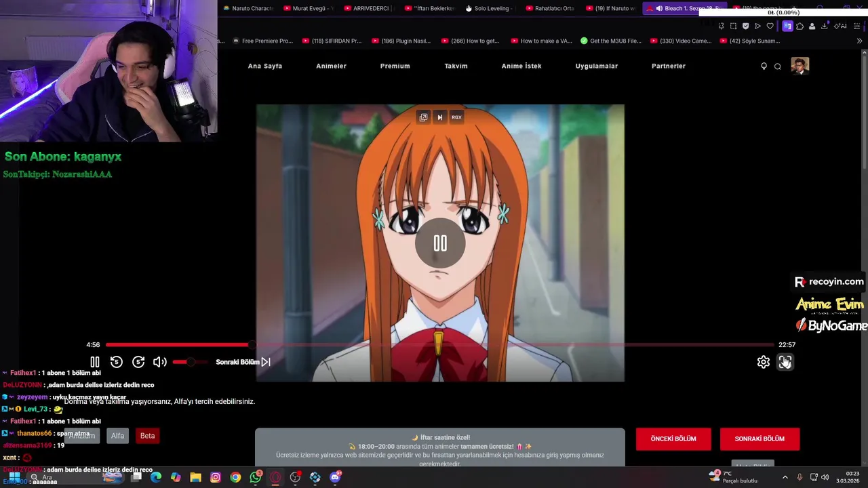The image size is (868, 488).
Task: Click the RGX badge above the video
Action: (456, 117)
